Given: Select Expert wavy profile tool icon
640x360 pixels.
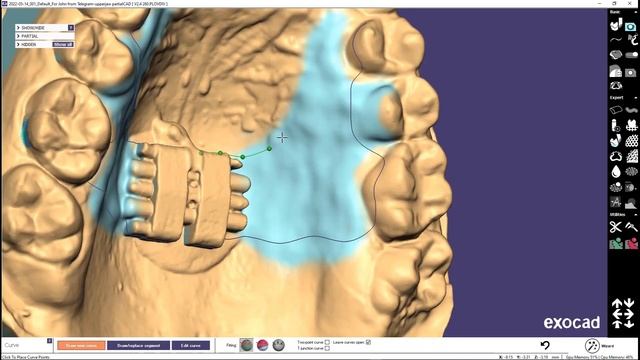Looking at the screenshot, I should pyautogui.click(x=632, y=110).
